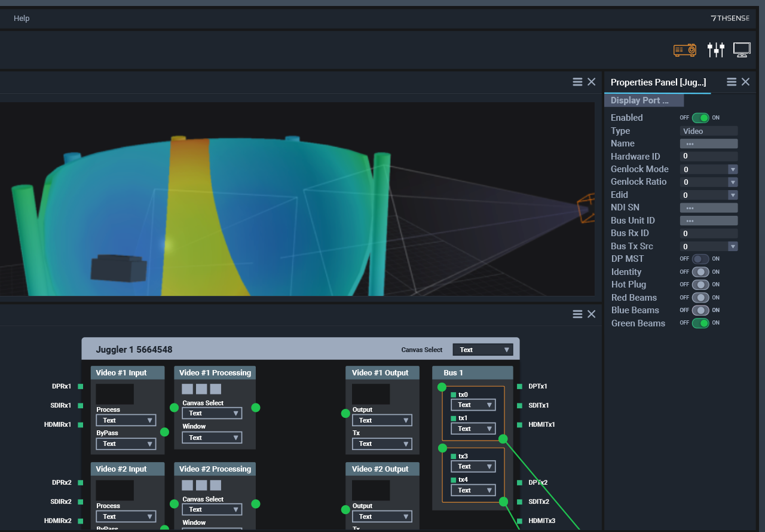The height and width of the screenshot is (532, 765).
Task: Open the Properties Panel hamburger menu
Action: point(732,82)
